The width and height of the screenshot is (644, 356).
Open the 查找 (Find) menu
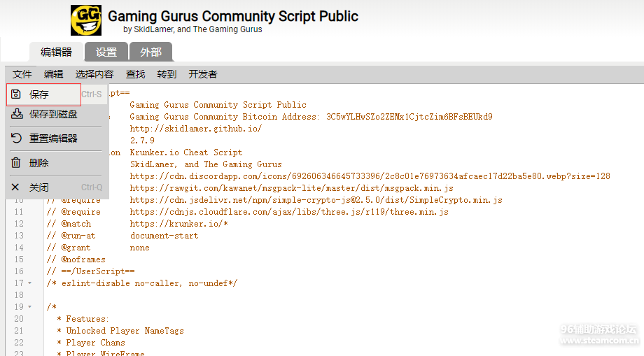click(136, 74)
